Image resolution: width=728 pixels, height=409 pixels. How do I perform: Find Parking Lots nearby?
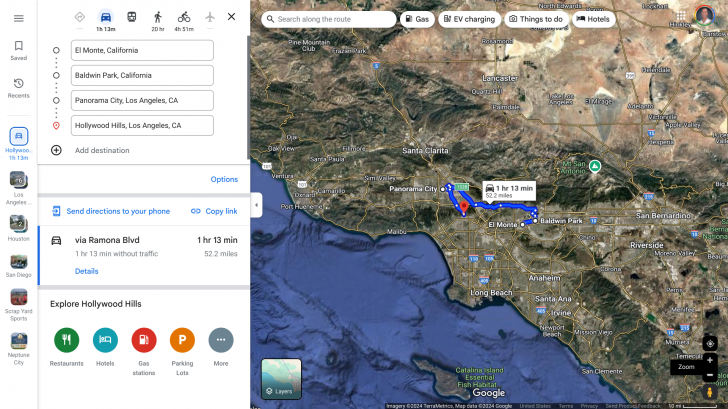(x=182, y=340)
